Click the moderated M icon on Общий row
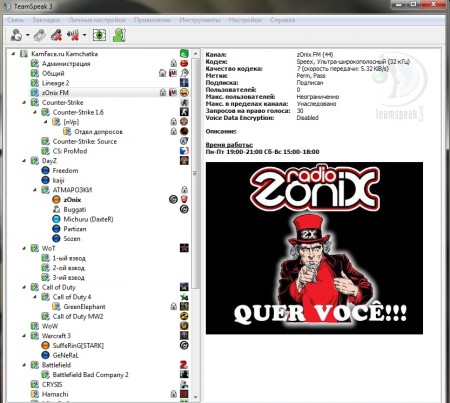The width and height of the screenshot is (450, 403). (x=173, y=73)
